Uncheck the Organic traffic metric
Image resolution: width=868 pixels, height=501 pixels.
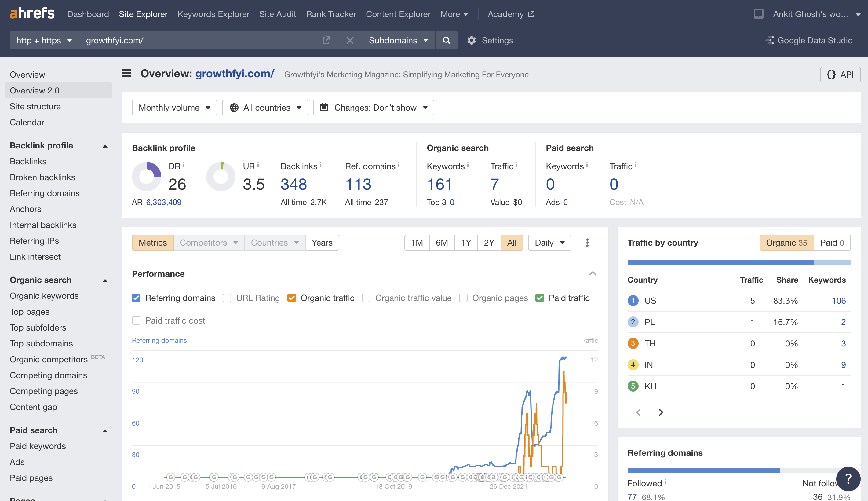coord(292,298)
